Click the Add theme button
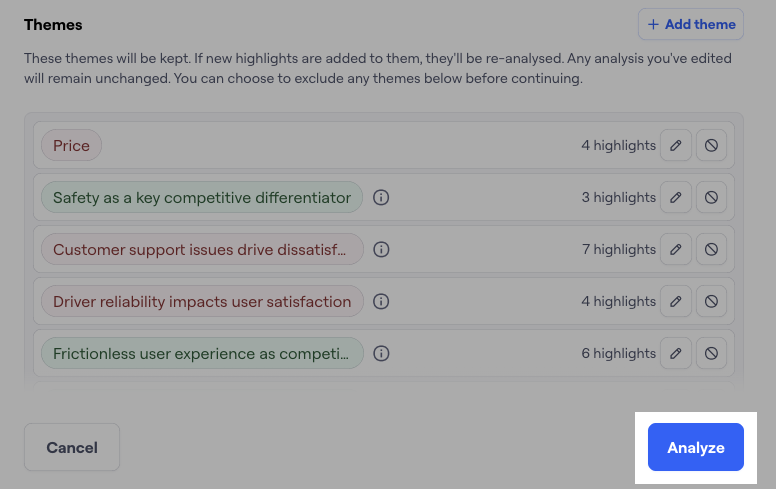776x489 pixels. 691,24
